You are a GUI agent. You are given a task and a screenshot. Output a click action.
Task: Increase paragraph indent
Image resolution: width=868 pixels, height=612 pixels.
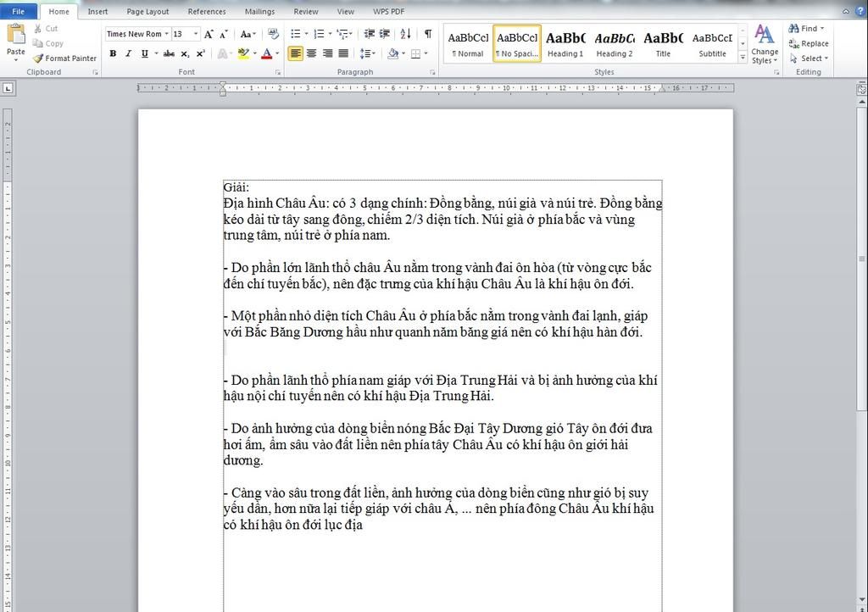pyautogui.click(x=385, y=34)
